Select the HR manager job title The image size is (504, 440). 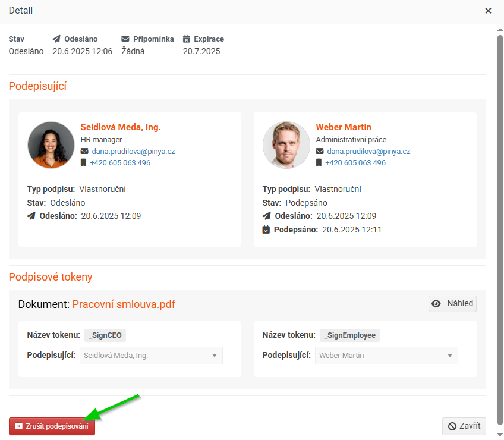(101, 140)
